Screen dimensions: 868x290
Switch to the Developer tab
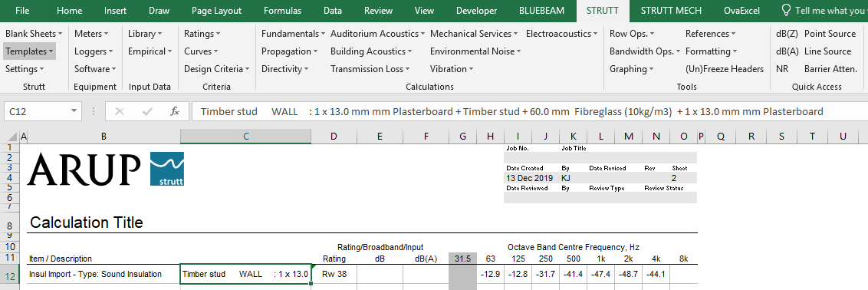pyautogui.click(x=477, y=11)
